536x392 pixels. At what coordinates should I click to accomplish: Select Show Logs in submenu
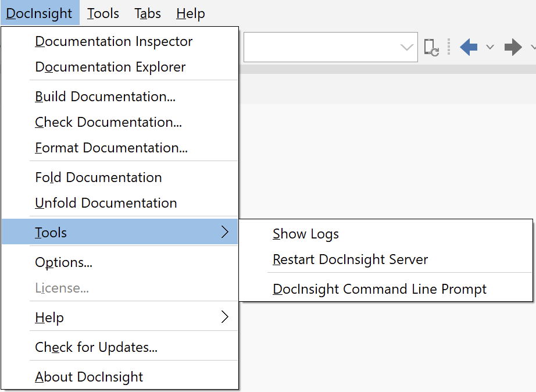point(386,234)
